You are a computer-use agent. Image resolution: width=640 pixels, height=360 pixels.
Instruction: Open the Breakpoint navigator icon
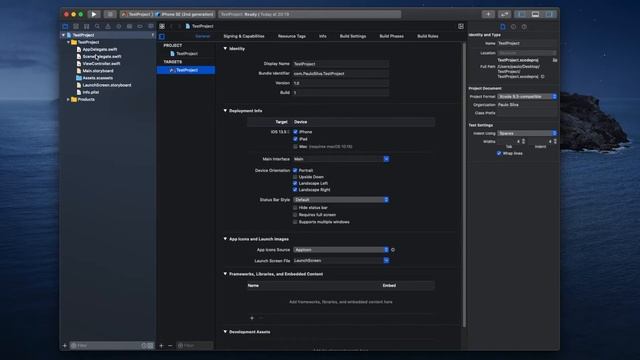point(140,26)
